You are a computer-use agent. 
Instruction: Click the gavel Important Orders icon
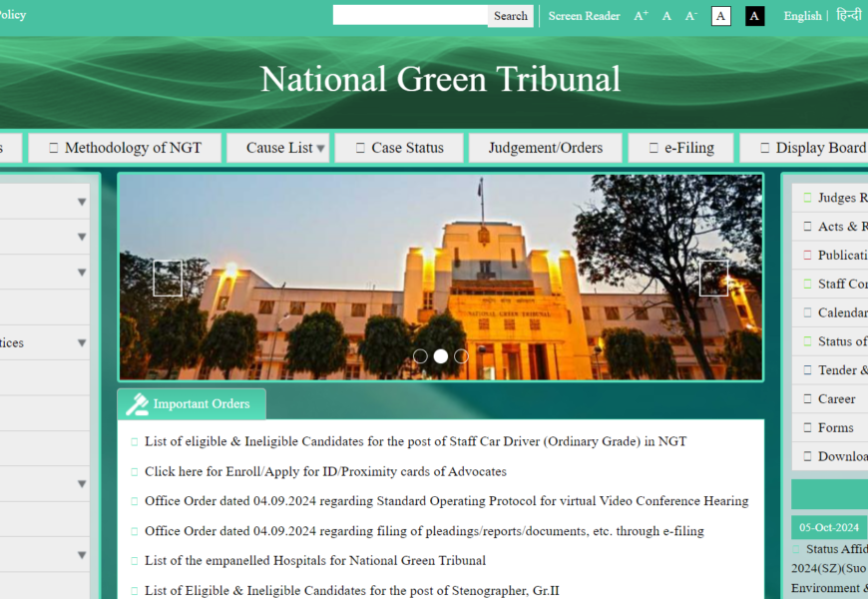pyautogui.click(x=137, y=404)
